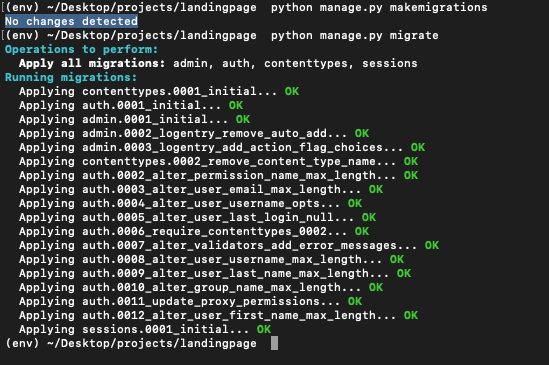
Task: Click OK next to contenttypes.0001_initial
Action: (292, 91)
